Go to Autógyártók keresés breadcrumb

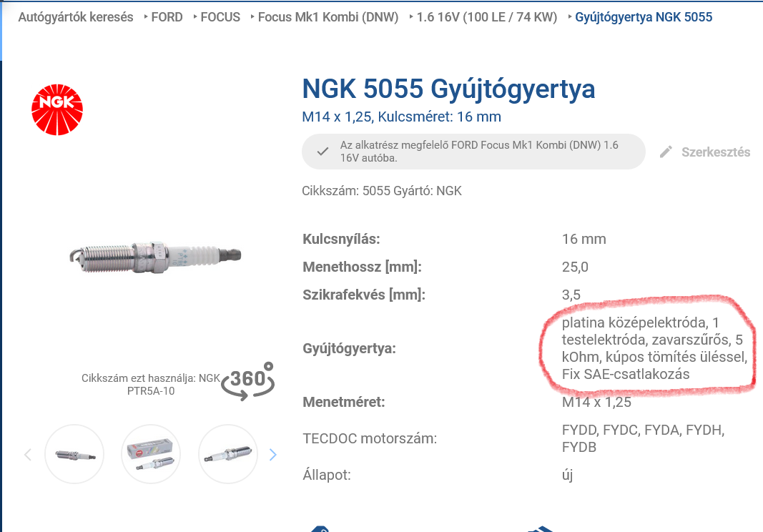tap(75, 17)
